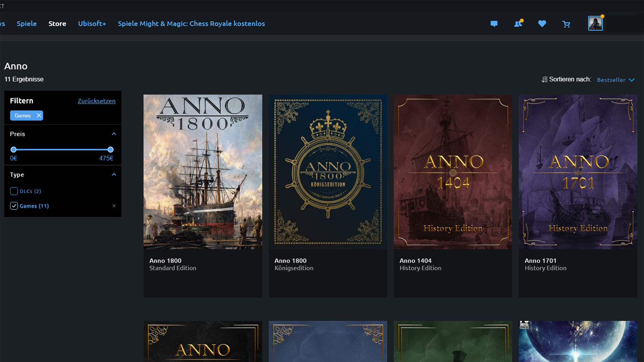This screenshot has width=644, height=362.
Task: Open the green cover game in second row
Action: tap(453, 341)
